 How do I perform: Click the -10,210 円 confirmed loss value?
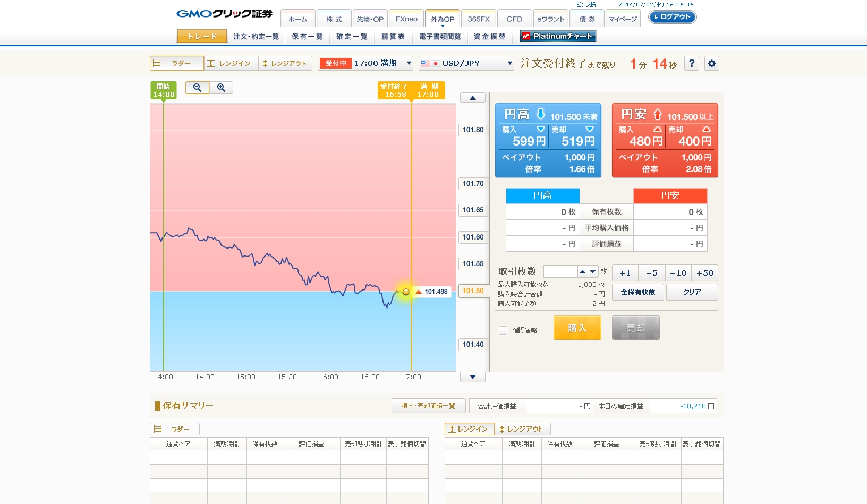[x=697, y=406]
